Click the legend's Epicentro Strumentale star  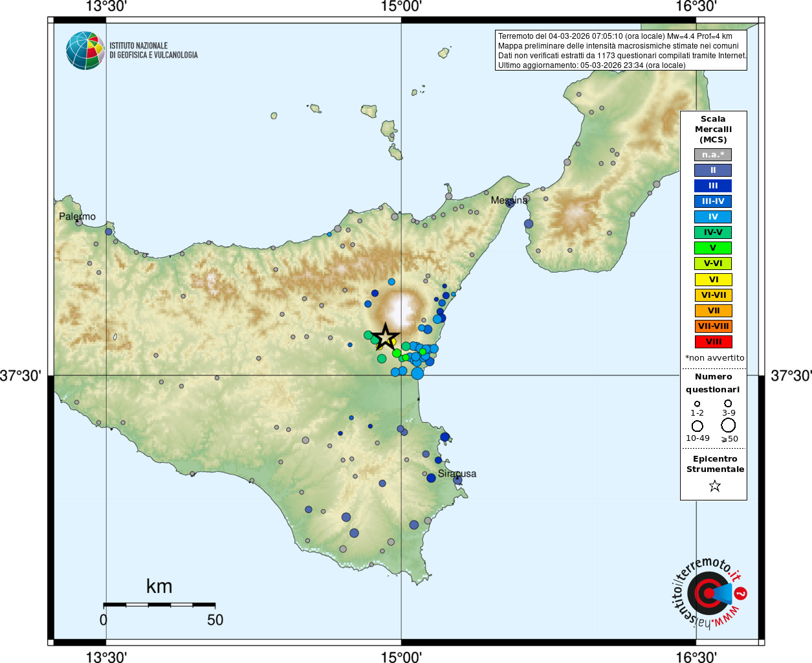click(714, 486)
